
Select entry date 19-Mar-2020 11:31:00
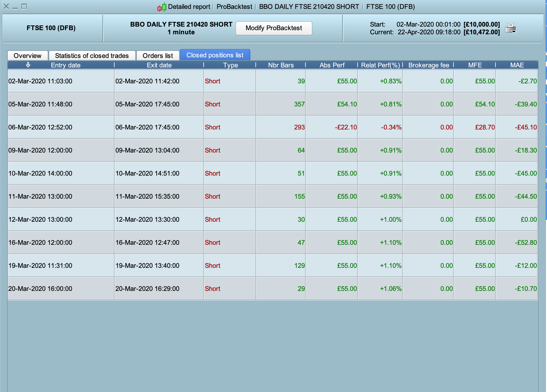40,265
